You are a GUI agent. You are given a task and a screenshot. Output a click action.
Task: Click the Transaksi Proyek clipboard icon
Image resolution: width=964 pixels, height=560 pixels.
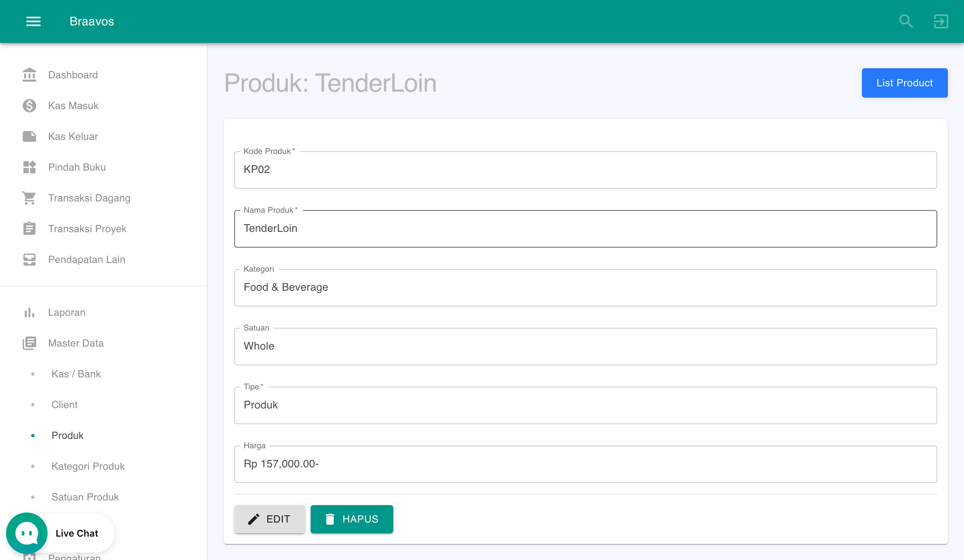29,228
